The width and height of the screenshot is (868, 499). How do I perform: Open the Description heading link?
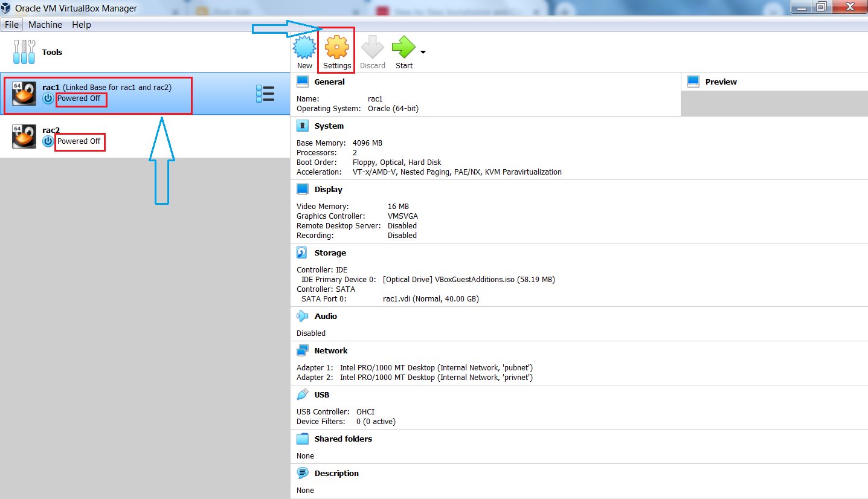[x=337, y=473]
